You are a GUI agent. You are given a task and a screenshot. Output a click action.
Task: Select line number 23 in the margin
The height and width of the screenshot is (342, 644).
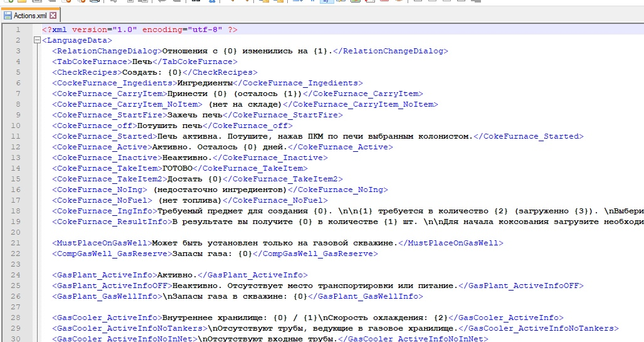[15, 264]
